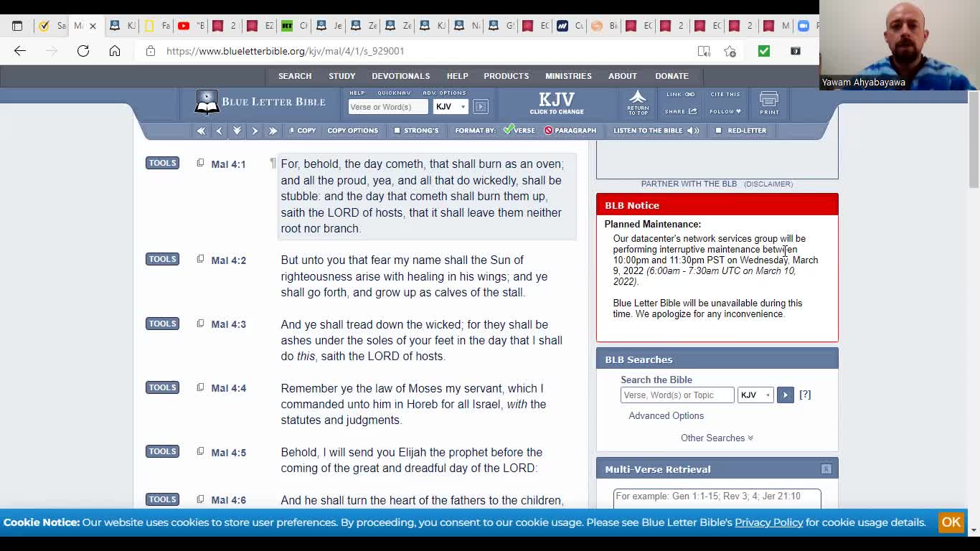Viewport: 980px width, 551px height.
Task: Select Verse format option
Action: [519, 131]
